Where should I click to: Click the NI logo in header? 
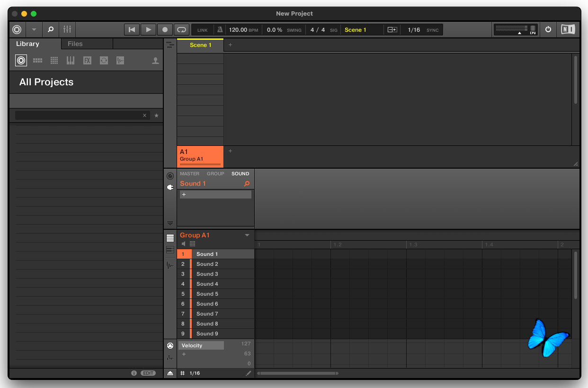(568, 29)
